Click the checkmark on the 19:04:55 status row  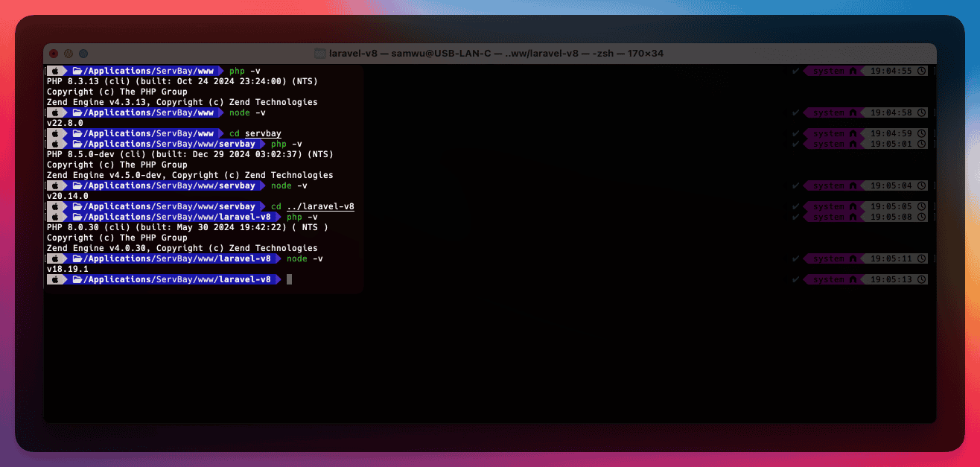click(796, 71)
